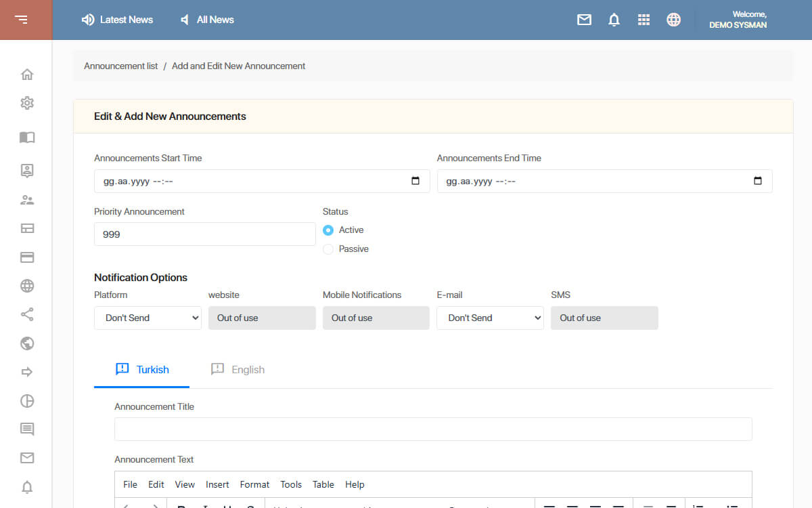Viewport: 812px width, 508px height.
Task: Click the Announcement Text label
Action: coord(154,459)
